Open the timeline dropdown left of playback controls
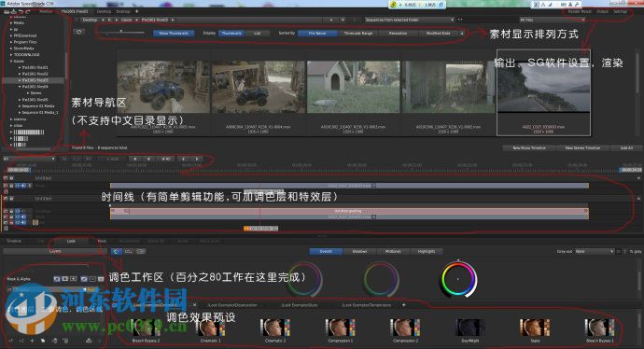 [29, 159]
